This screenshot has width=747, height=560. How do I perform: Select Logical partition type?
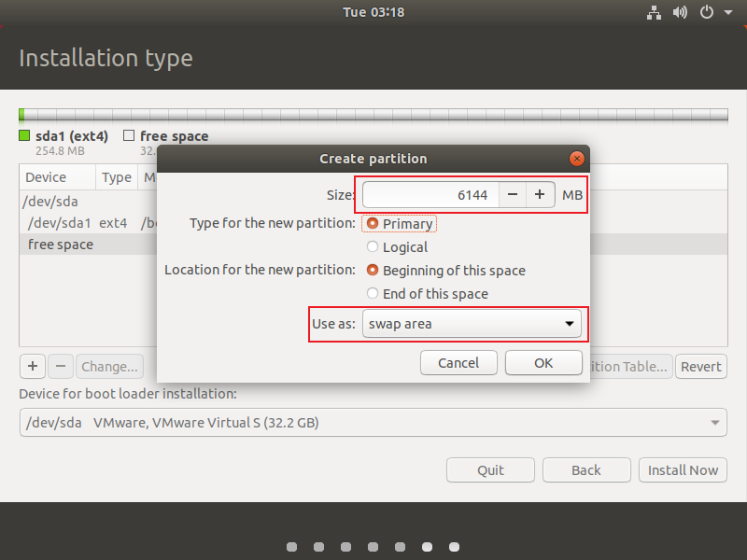click(398, 247)
